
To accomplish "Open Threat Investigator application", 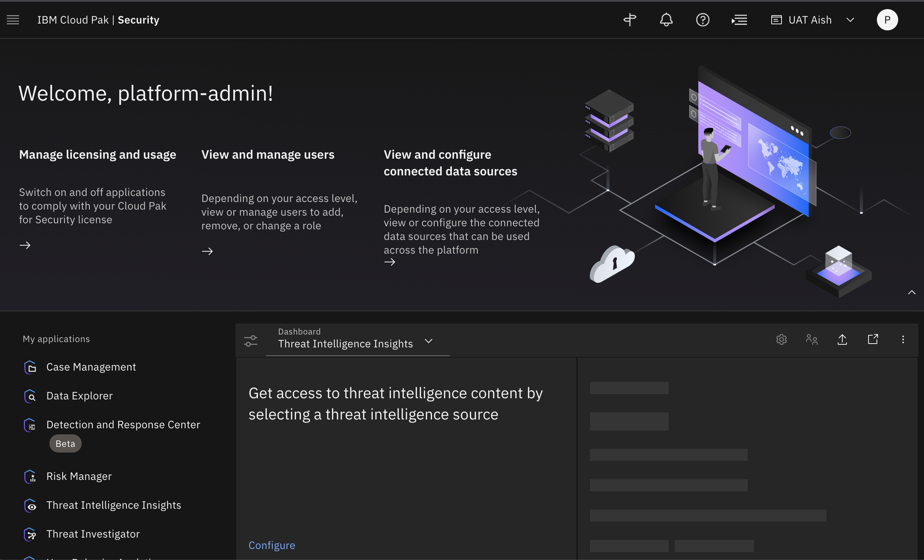I will (x=93, y=534).
